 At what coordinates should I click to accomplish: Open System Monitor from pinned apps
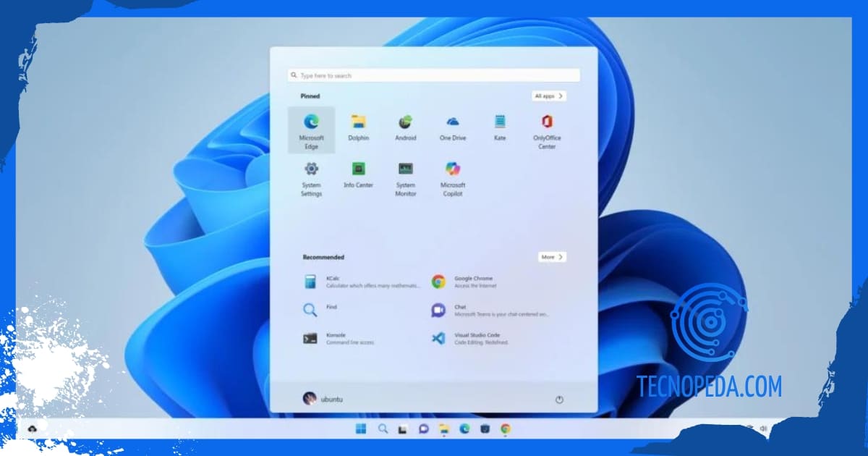[406, 179]
